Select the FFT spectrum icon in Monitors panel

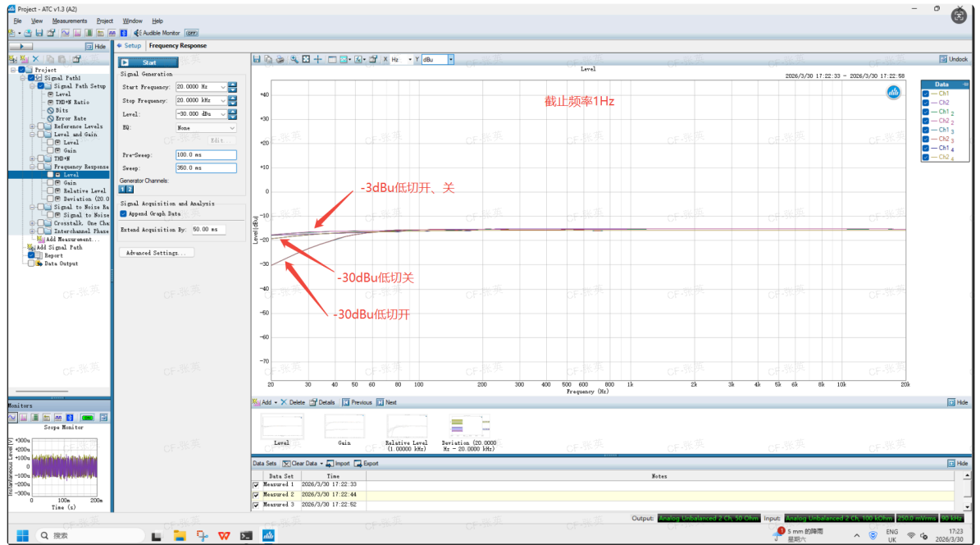24,417
